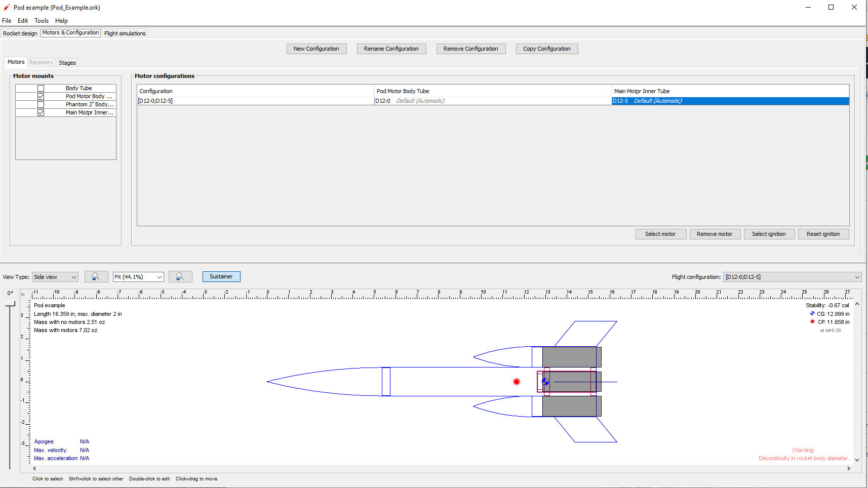Disable the Pod Motor Body checkbox

tap(41, 96)
